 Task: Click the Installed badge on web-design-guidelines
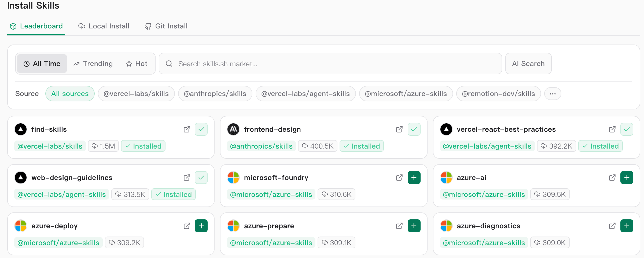174,194
